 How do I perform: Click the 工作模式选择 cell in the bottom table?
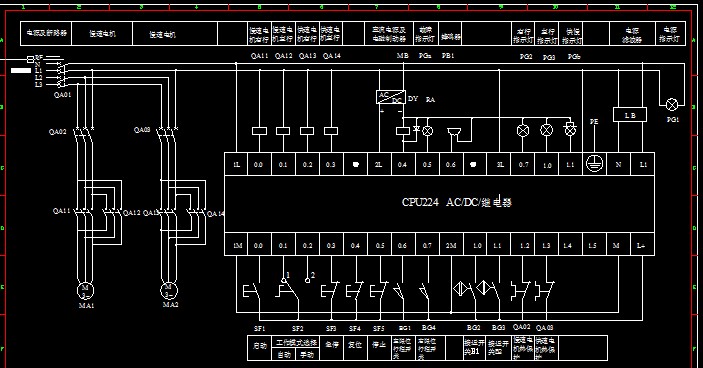pos(295,342)
